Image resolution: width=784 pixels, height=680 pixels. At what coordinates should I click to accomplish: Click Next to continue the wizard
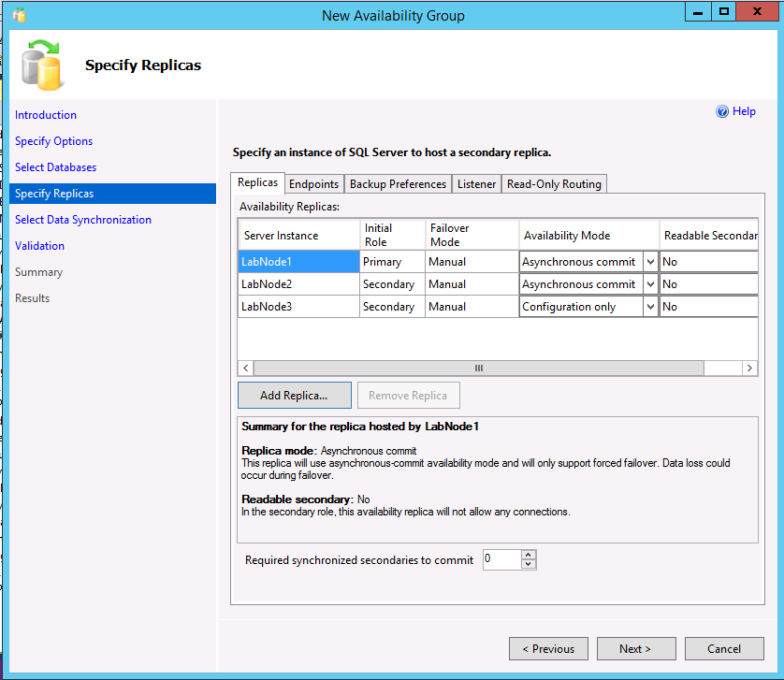coord(636,648)
